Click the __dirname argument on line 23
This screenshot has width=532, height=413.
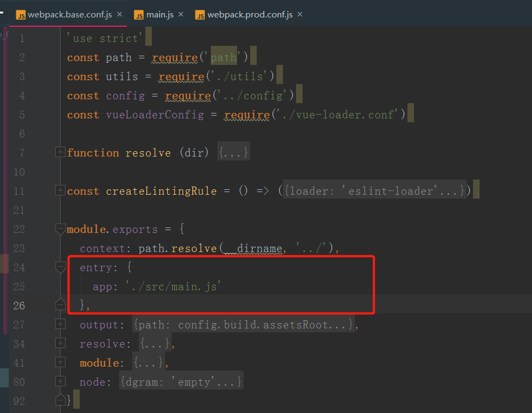[x=253, y=248]
